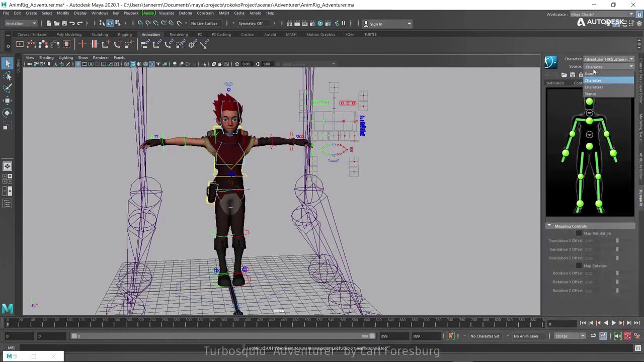Click the Set Key shelf icon
644x362 pixels.
[x=82, y=45]
